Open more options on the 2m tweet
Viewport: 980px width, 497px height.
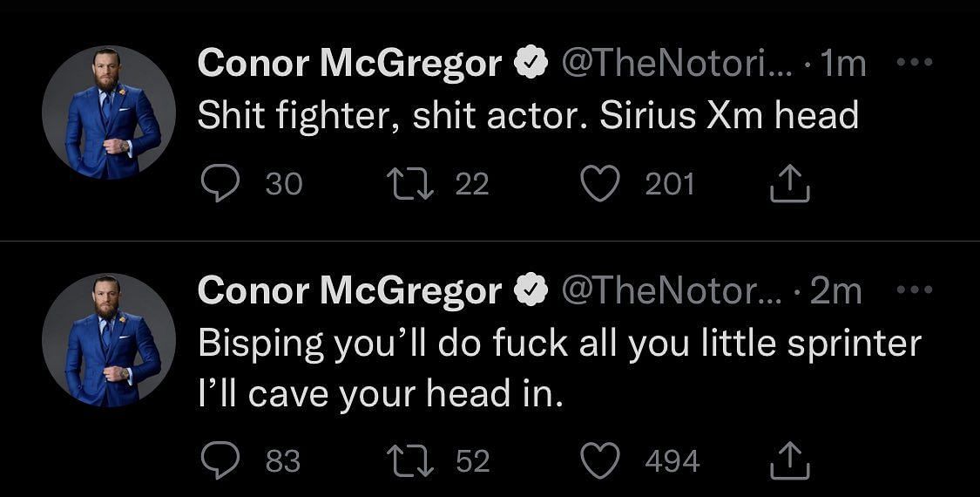(x=914, y=291)
